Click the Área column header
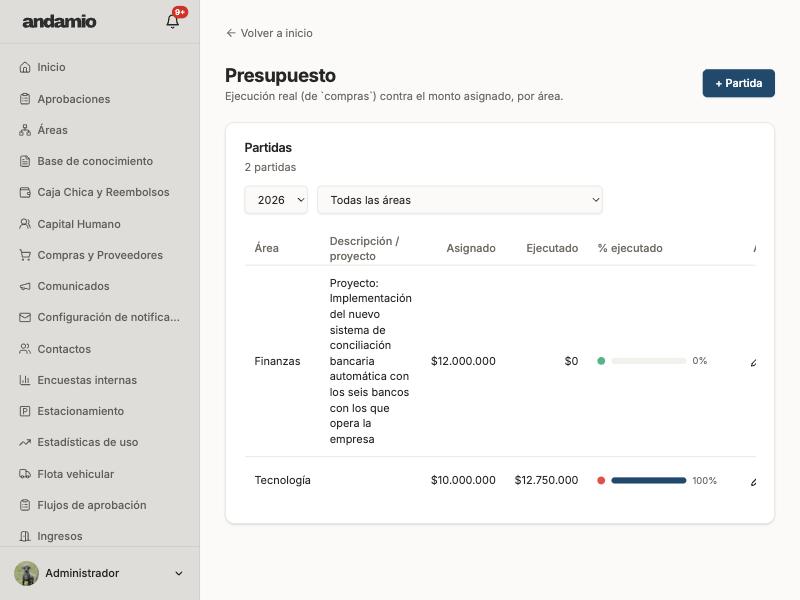Image resolution: width=800 pixels, height=600 pixels. click(267, 248)
